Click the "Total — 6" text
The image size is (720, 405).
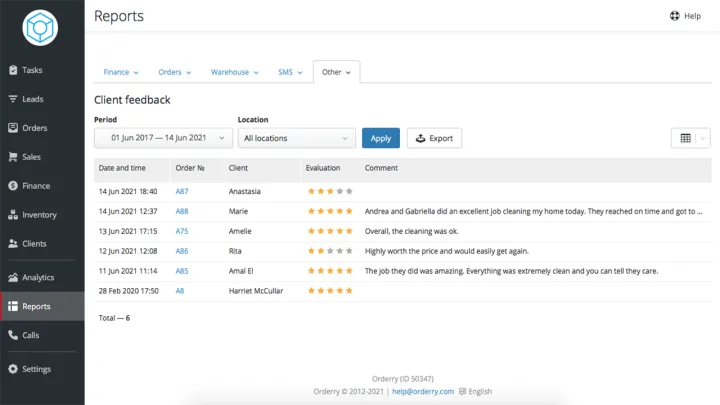(114, 318)
